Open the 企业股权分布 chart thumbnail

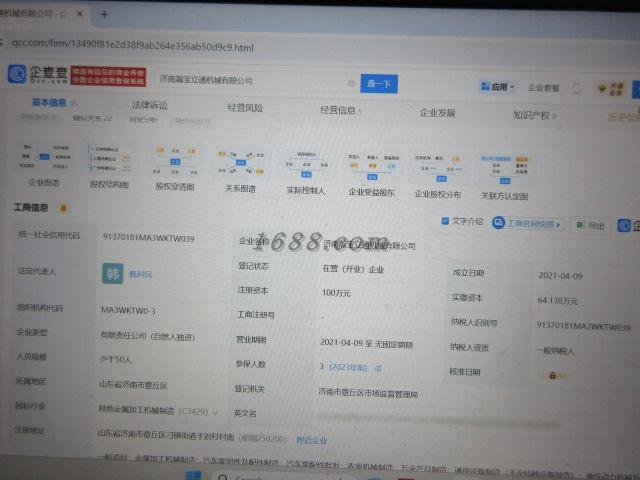click(x=438, y=176)
